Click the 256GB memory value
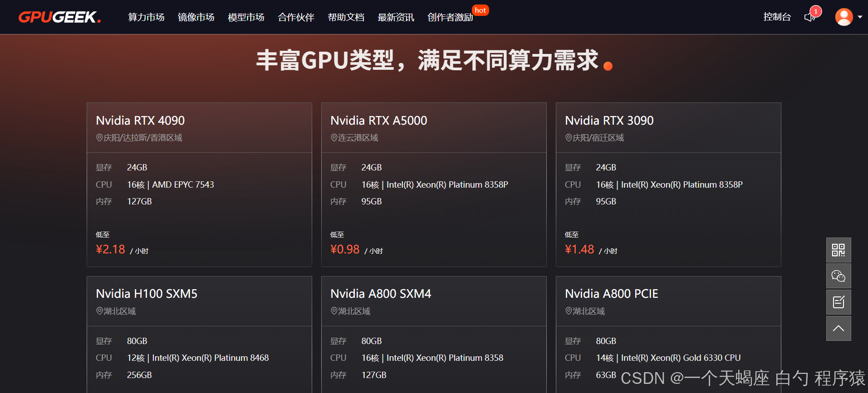868x393 pixels. (x=139, y=375)
